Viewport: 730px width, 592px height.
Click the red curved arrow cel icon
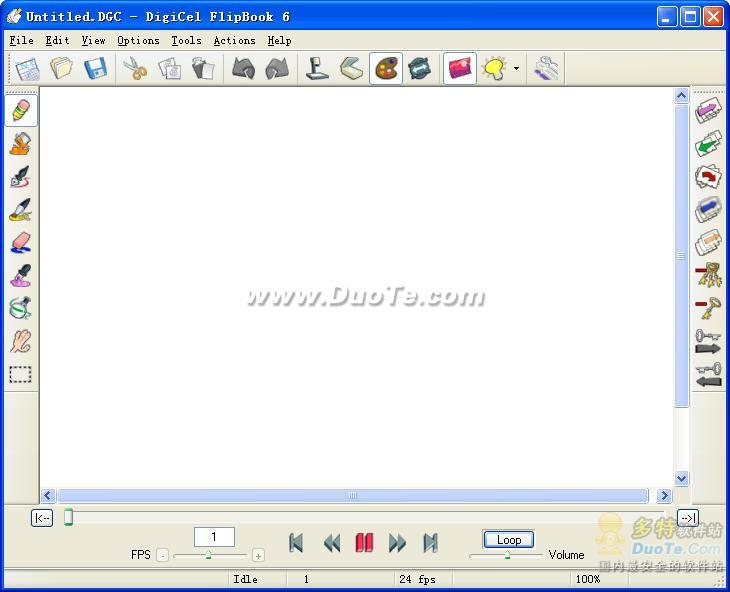[708, 176]
